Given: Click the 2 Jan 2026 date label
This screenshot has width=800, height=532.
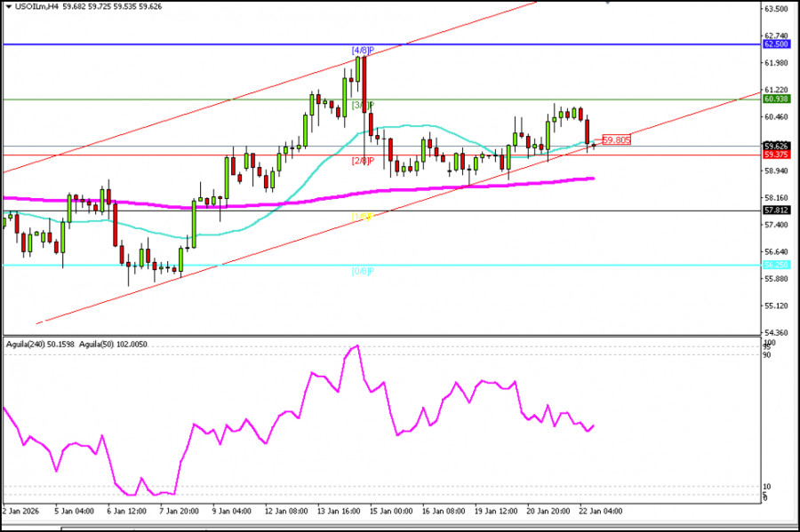Looking at the screenshot, I should (21, 511).
